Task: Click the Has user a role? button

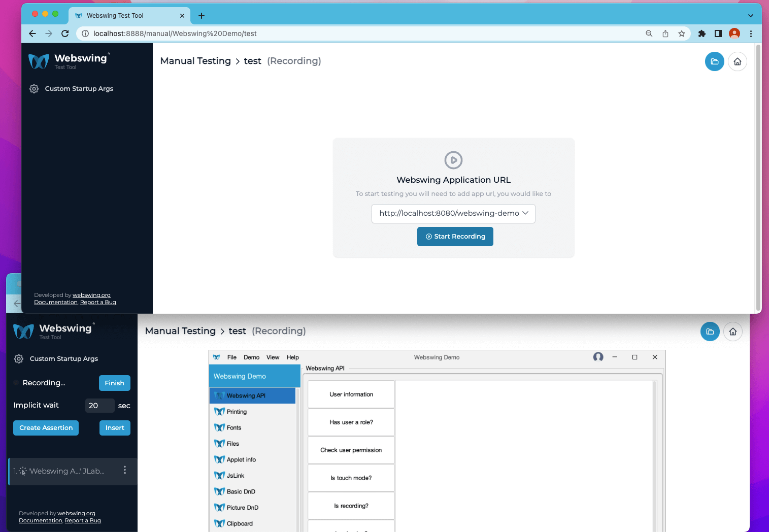Action: [x=351, y=422]
